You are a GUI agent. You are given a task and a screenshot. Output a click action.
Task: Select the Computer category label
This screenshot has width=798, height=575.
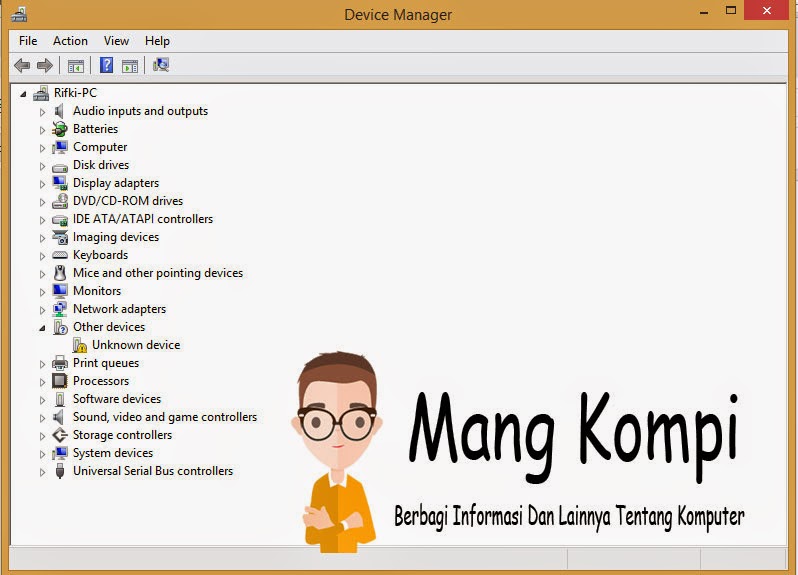(100, 147)
